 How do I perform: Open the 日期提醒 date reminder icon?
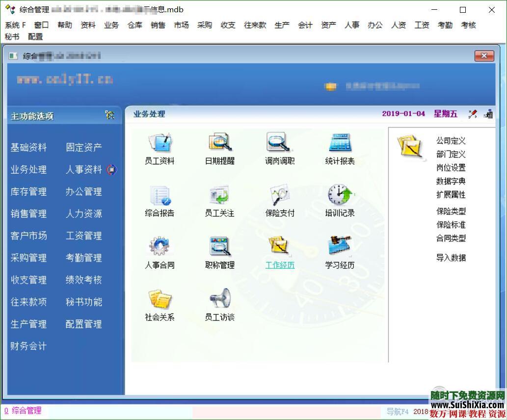click(x=219, y=144)
